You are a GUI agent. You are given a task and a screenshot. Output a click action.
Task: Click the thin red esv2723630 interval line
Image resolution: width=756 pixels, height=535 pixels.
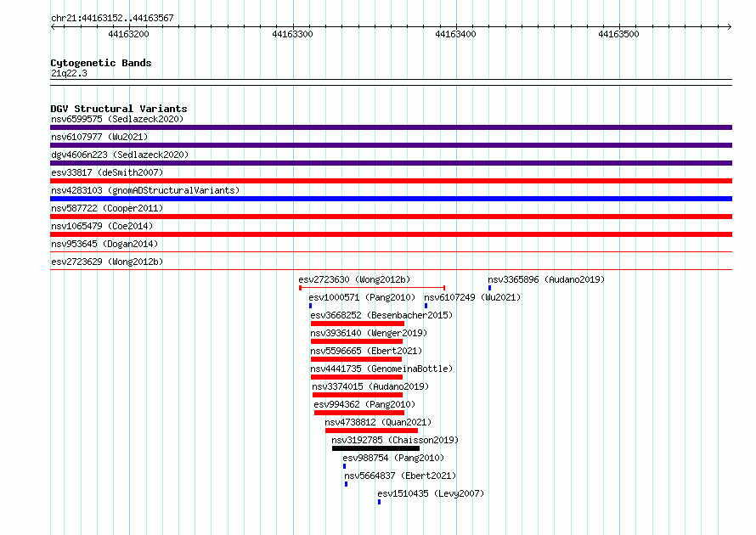click(x=372, y=288)
